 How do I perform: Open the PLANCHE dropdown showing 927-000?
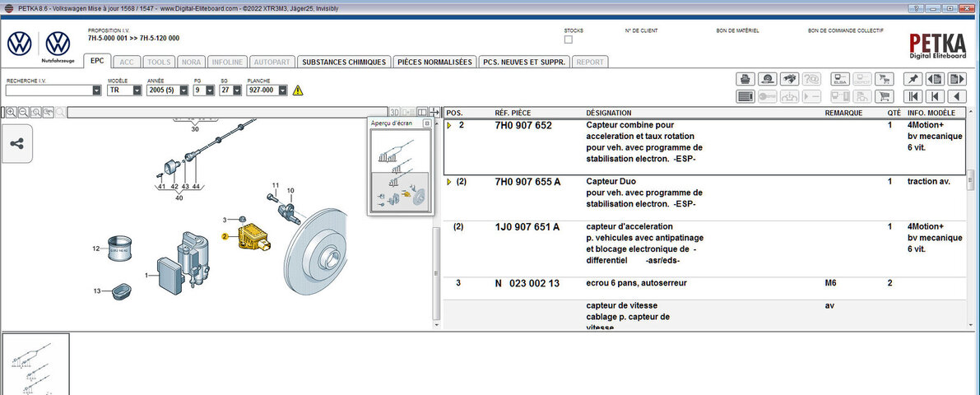click(x=283, y=91)
